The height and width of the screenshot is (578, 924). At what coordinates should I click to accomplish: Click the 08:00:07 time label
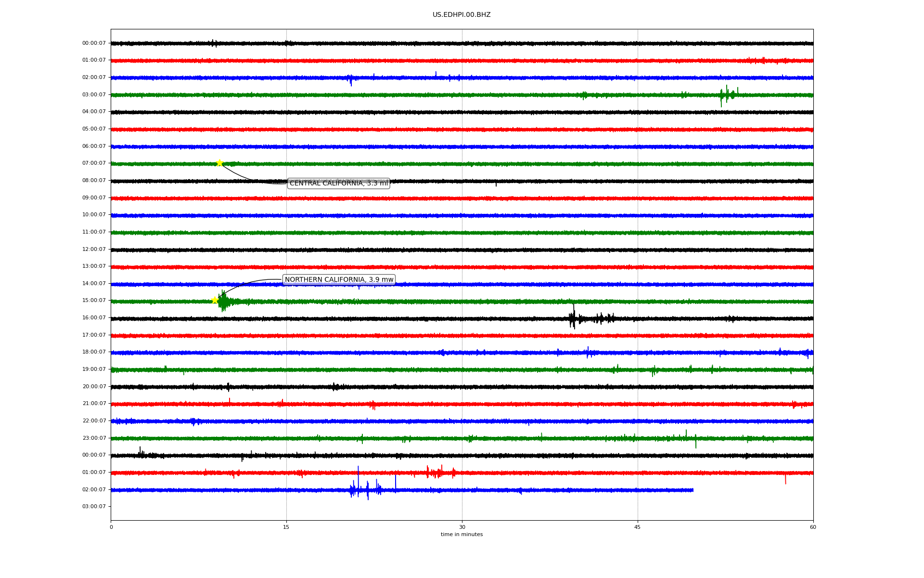(94, 181)
